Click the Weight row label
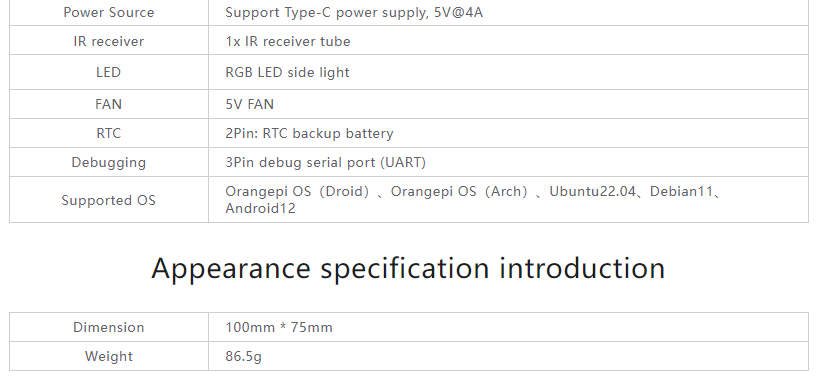Screen dimensions: 820x385 point(109,357)
